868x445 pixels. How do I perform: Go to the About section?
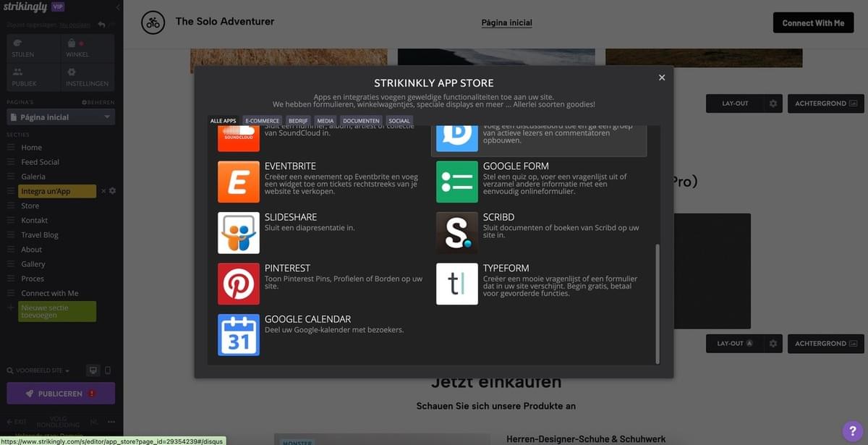coord(32,250)
